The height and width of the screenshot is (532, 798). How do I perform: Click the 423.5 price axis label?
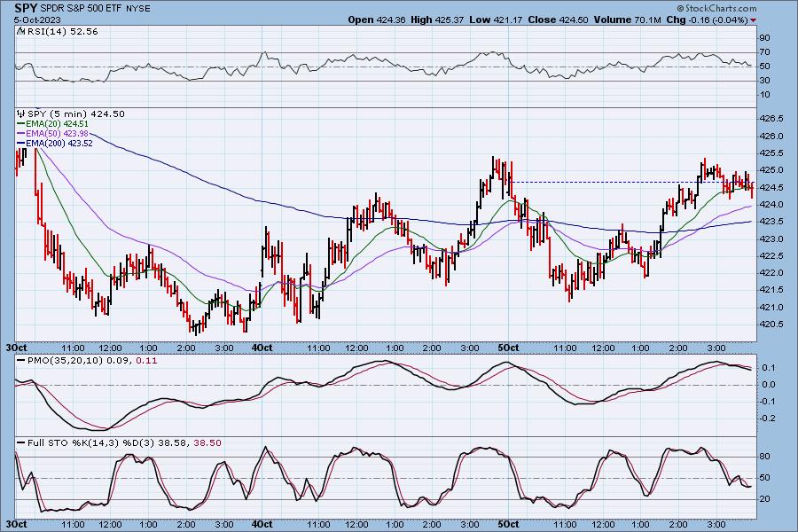pyautogui.click(x=771, y=222)
